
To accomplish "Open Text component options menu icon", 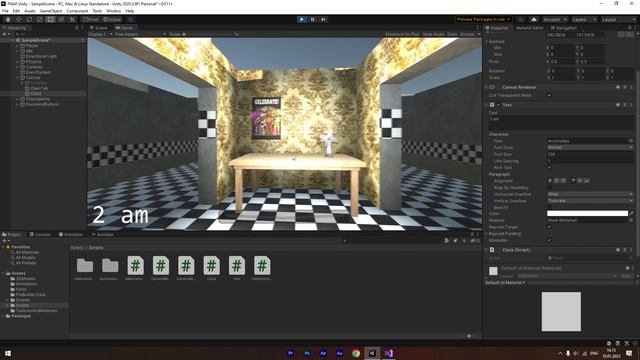I will 631,105.
